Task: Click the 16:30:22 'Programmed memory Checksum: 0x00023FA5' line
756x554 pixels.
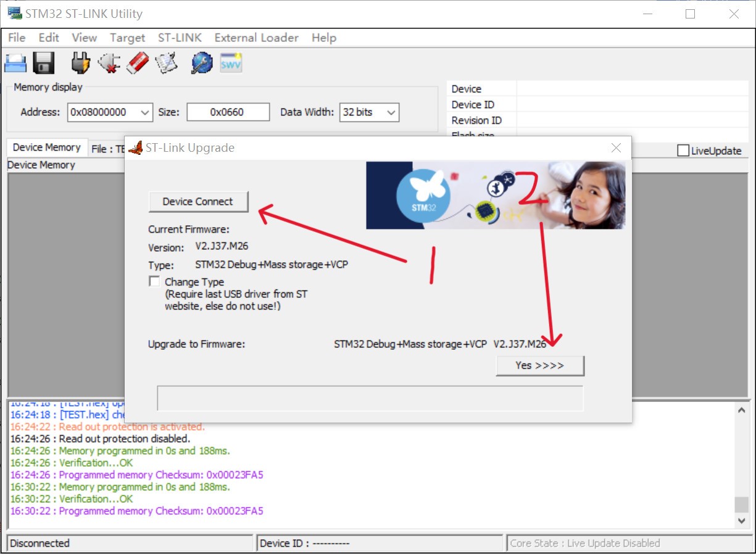Action: (x=136, y=511)
